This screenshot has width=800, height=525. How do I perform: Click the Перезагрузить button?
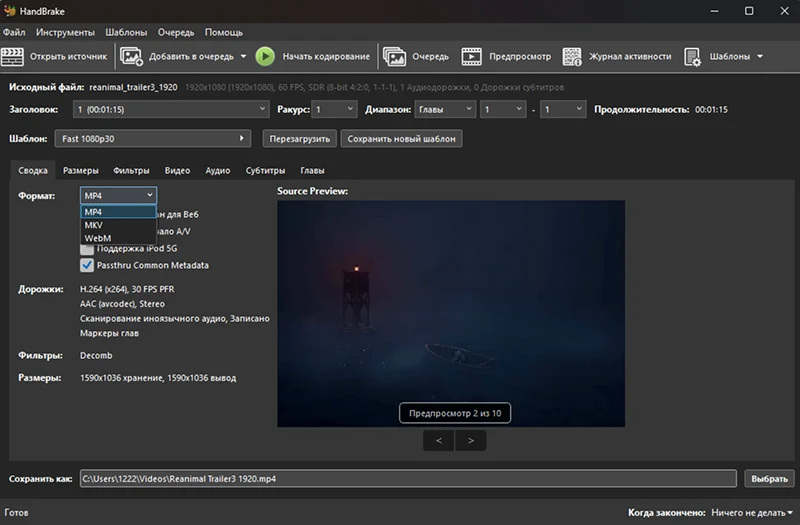coord(299,138)
